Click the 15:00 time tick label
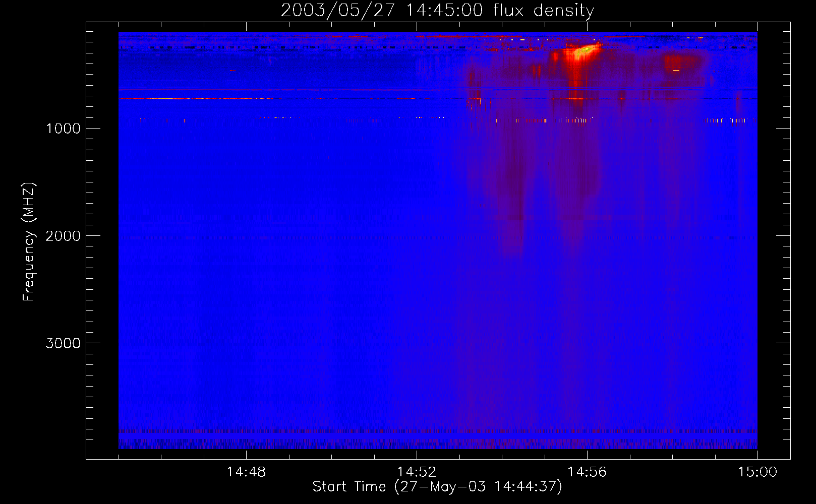The image size is (816, 504). [x=757, y=472]
